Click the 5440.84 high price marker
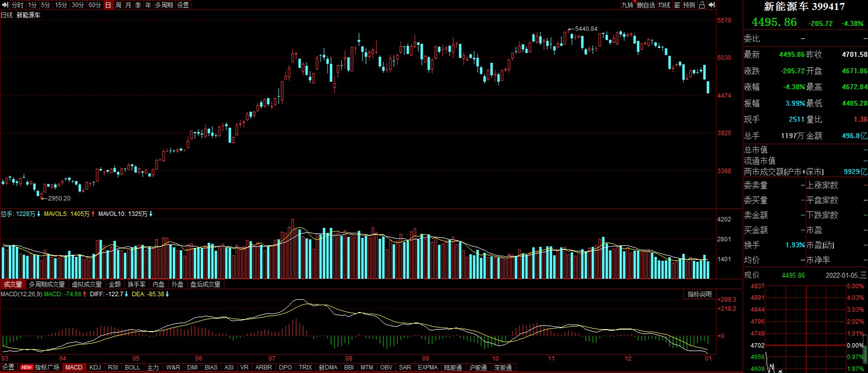Screen dimensions: 868x373 tap(586, 29)
